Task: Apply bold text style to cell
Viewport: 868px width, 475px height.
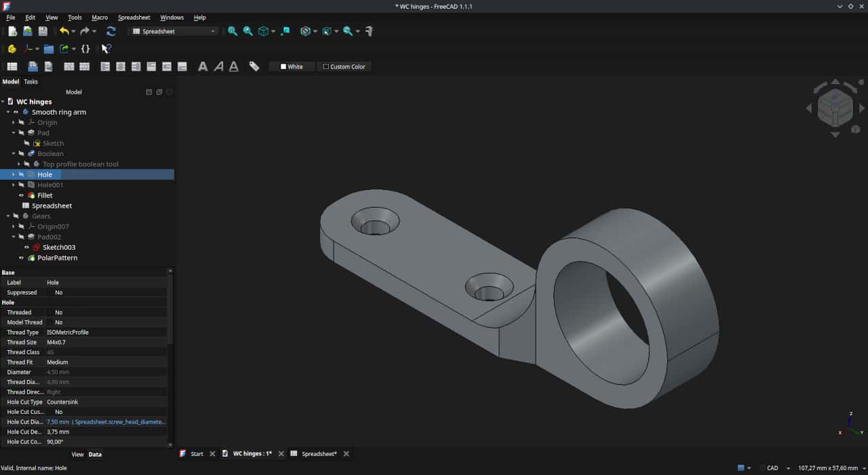Action: [203, 66]
